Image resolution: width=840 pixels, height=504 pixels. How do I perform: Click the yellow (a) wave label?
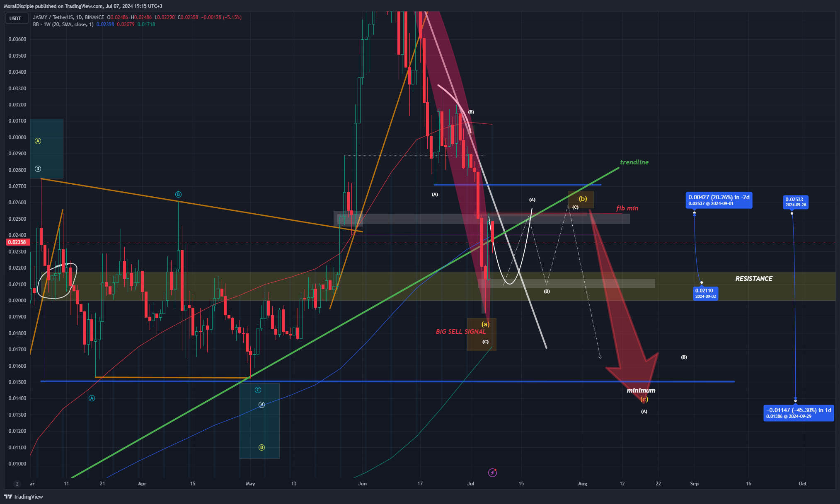pyautogui.click(x=485, y=324)
